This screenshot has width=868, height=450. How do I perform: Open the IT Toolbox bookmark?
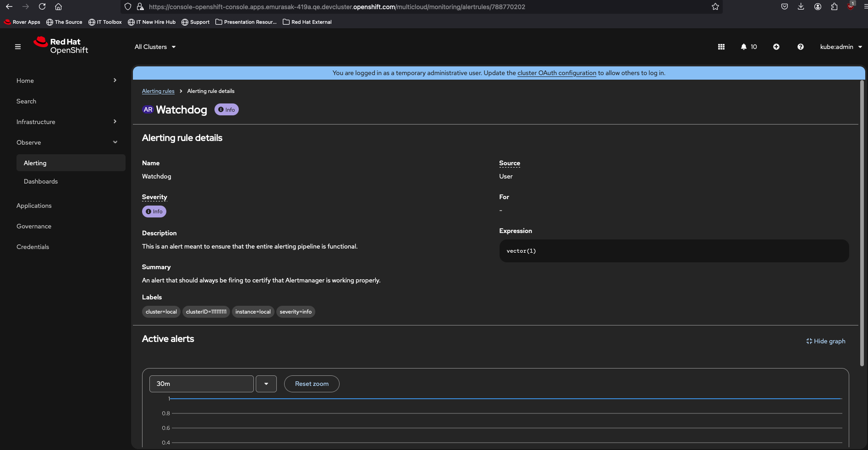point(105,22)
